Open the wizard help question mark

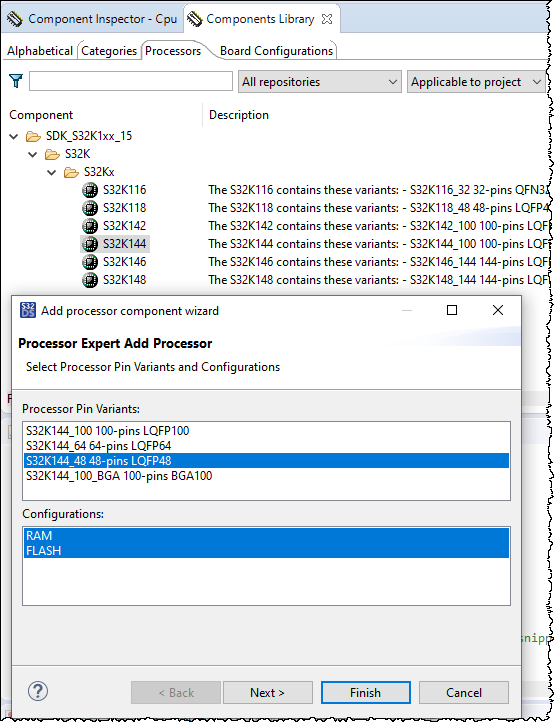coord(38,692)
